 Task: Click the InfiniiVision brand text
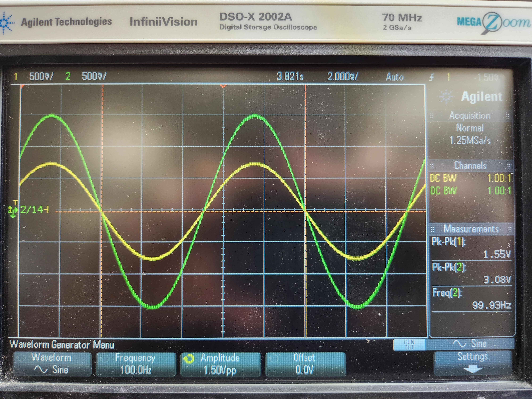pos(164,22)
